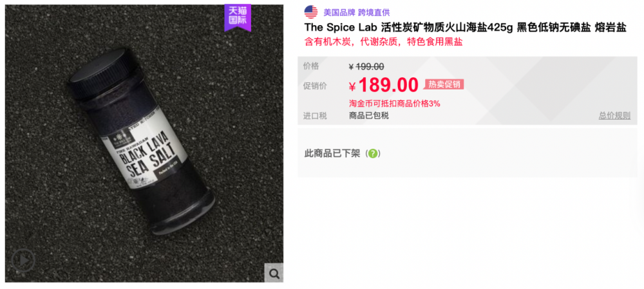Screen dimensions: 644x289
Task: Click the 进口税 label
Action: (315, 116)
